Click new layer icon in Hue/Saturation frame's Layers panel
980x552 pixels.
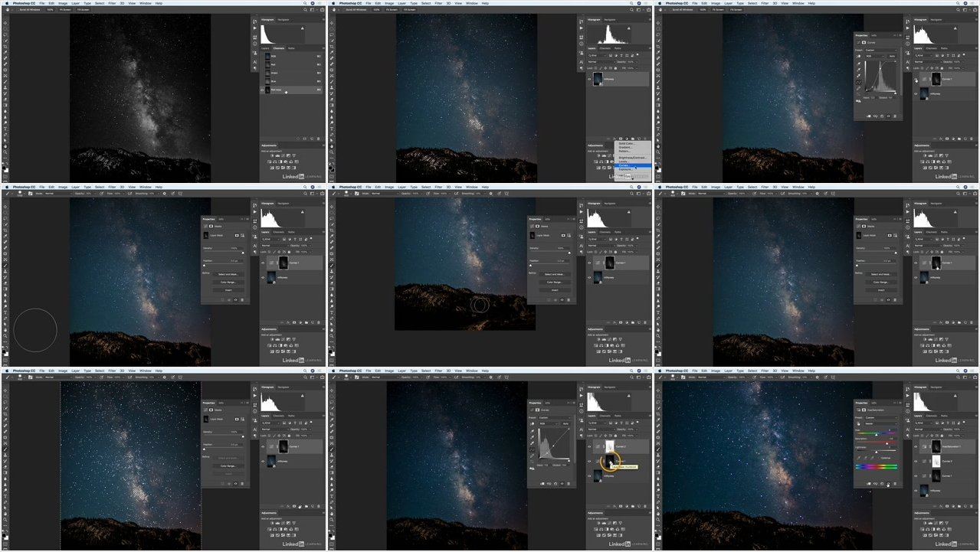[965, 506]
